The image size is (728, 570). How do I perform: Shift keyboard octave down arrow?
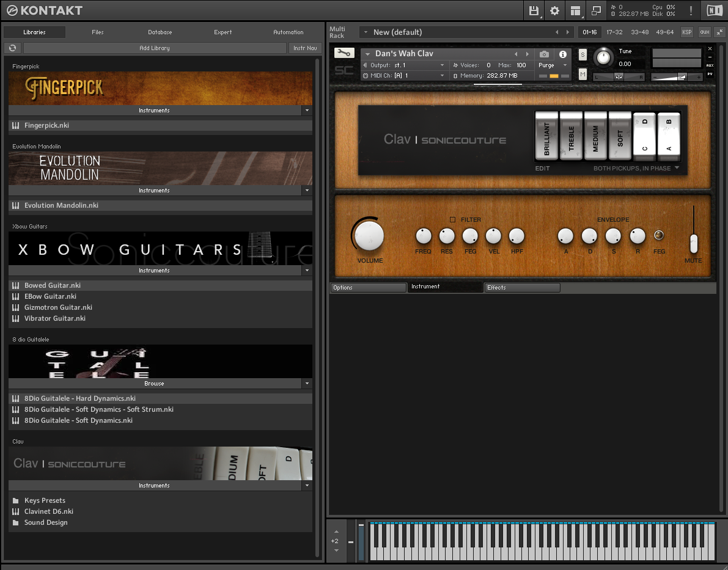(x=337, y=550)
